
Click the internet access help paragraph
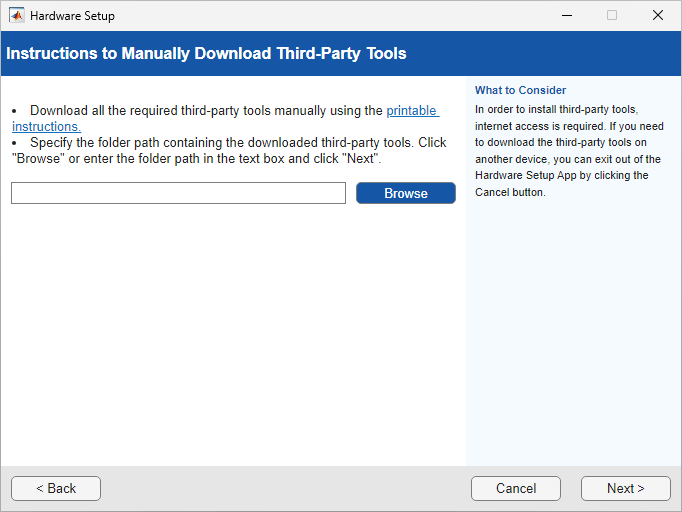565,150
